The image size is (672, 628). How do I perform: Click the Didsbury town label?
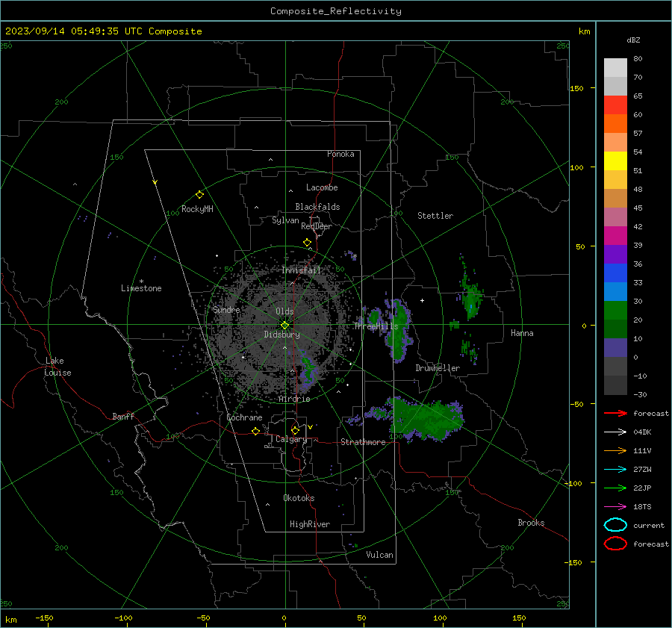[x=281, y=335]
